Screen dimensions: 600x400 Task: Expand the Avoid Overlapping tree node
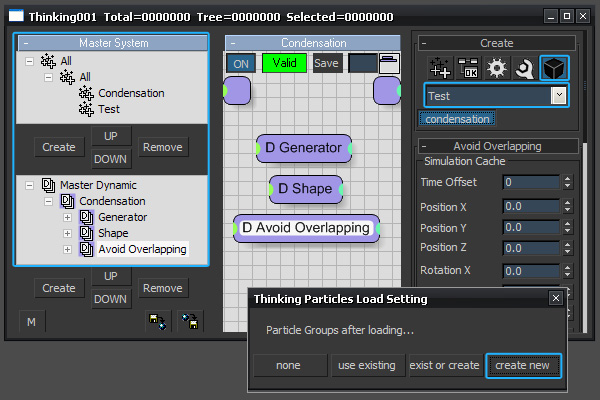click(x=67, y=250)
